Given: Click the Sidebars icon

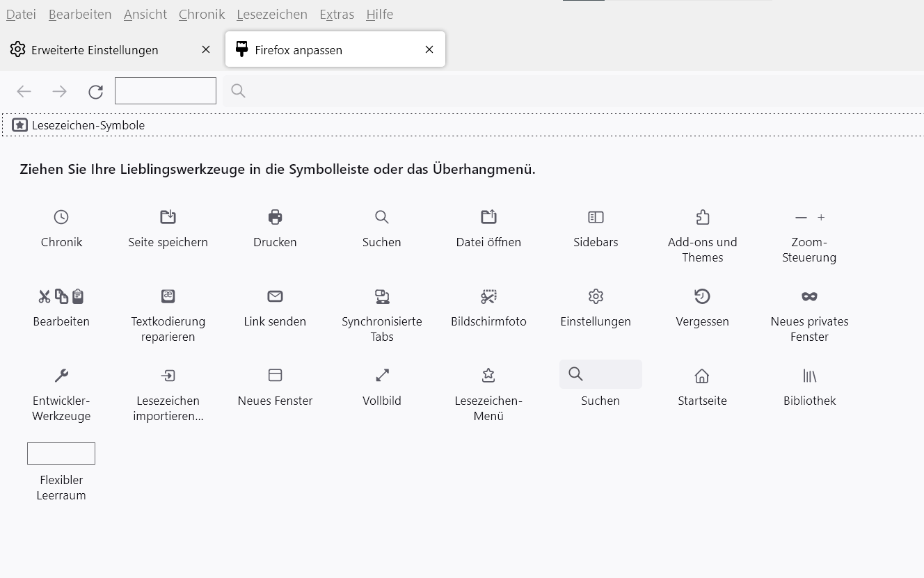Looking at the screenshot, I should click(596, 217).
